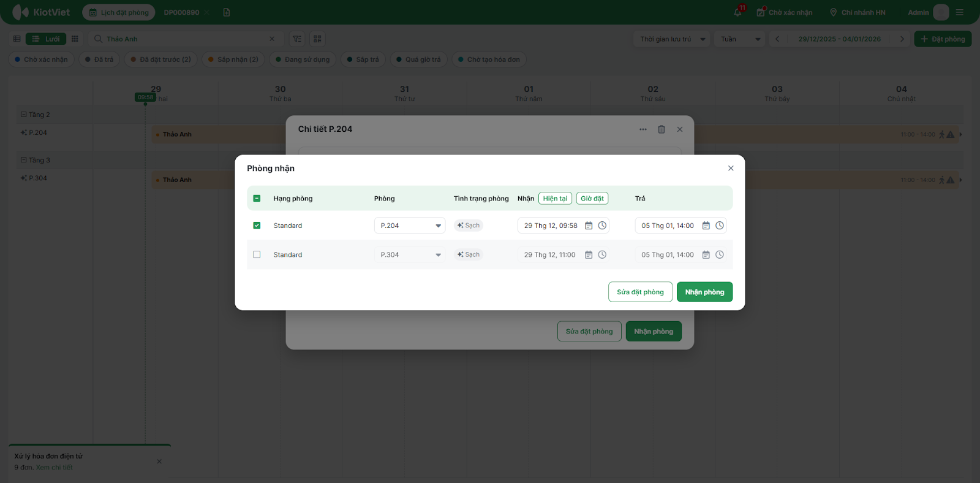Open checkout time picker for P.304 row
The image size is (980, 483).
720,255
